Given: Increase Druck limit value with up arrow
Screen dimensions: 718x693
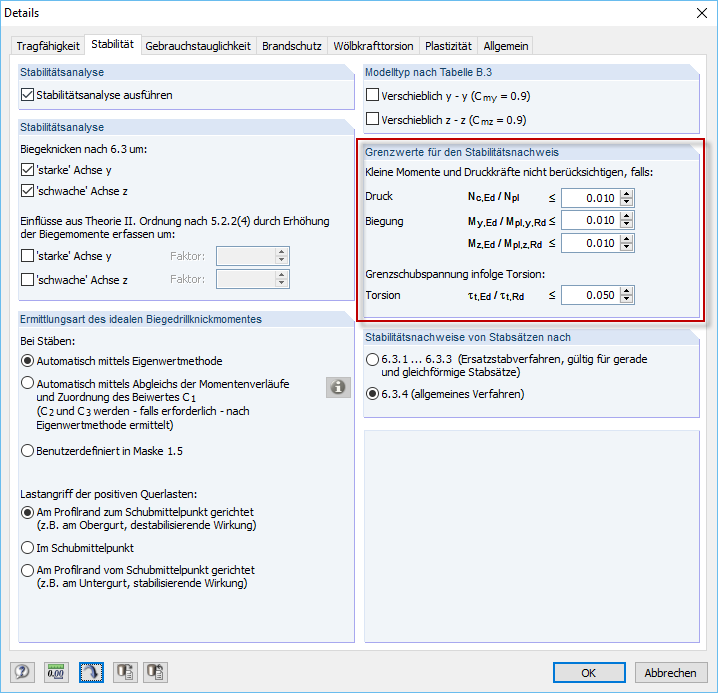Looking at the screenshot, I should [x=626, y=194].
